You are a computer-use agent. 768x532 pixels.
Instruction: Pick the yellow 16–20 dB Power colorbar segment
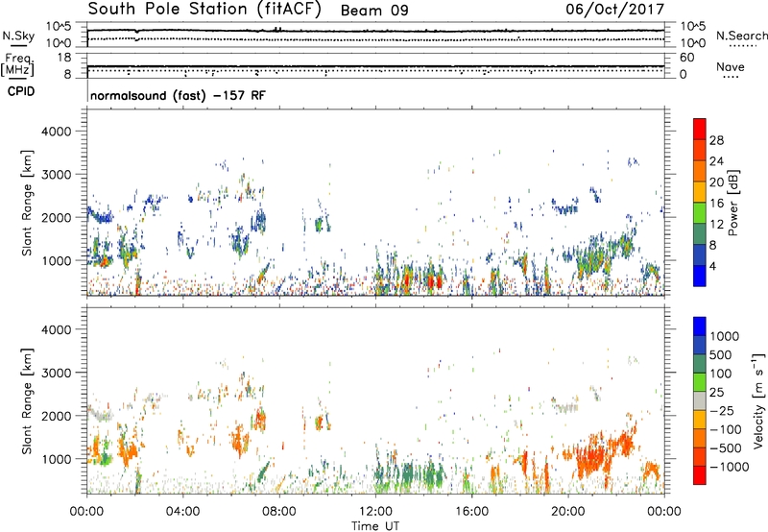(x=700, y=192)
